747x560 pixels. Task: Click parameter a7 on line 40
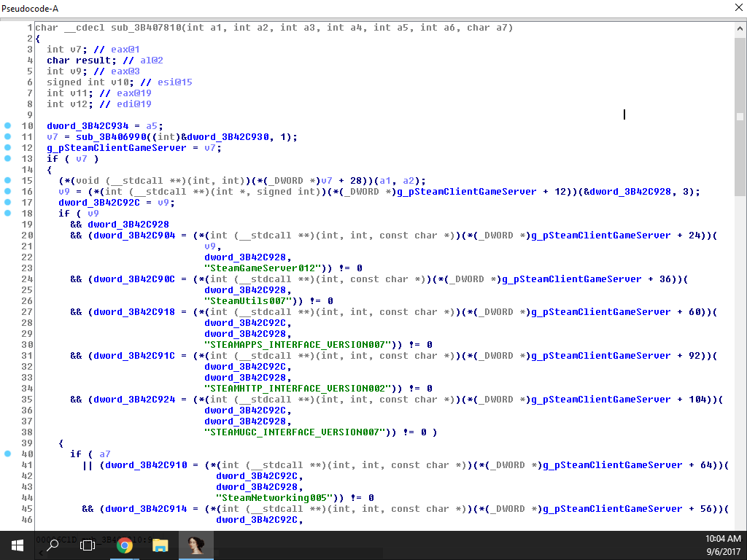(105, 454)
